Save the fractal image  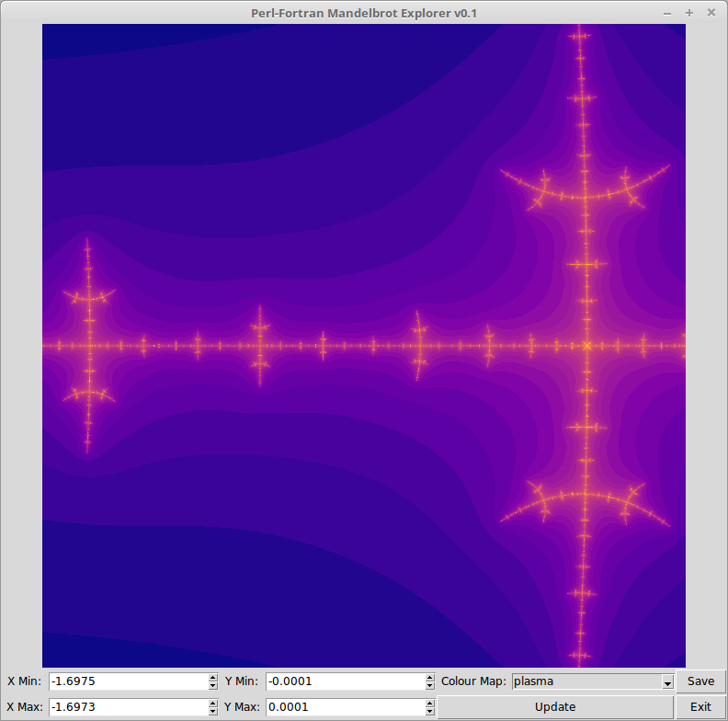tap(700, 681)
